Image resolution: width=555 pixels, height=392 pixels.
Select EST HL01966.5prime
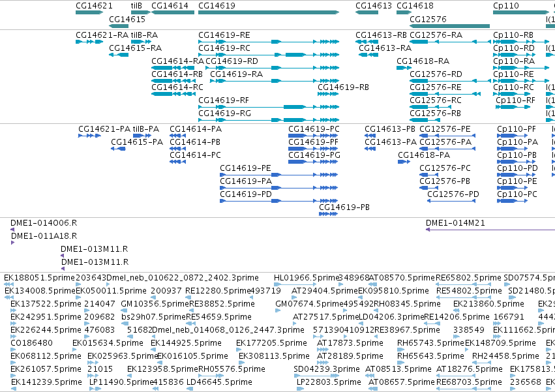tap(307, 278)
